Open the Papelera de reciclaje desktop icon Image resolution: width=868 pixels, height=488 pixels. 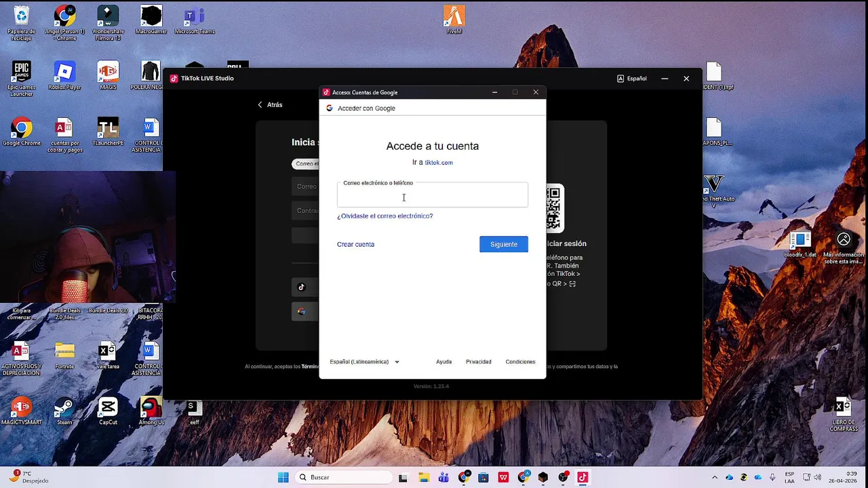(x=22, y=22)
